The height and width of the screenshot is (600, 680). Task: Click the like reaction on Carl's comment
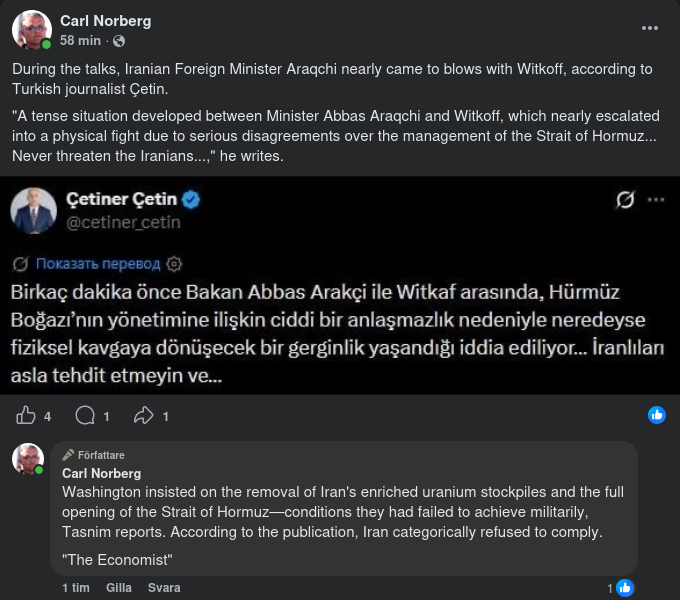click(x=625, y=588)
